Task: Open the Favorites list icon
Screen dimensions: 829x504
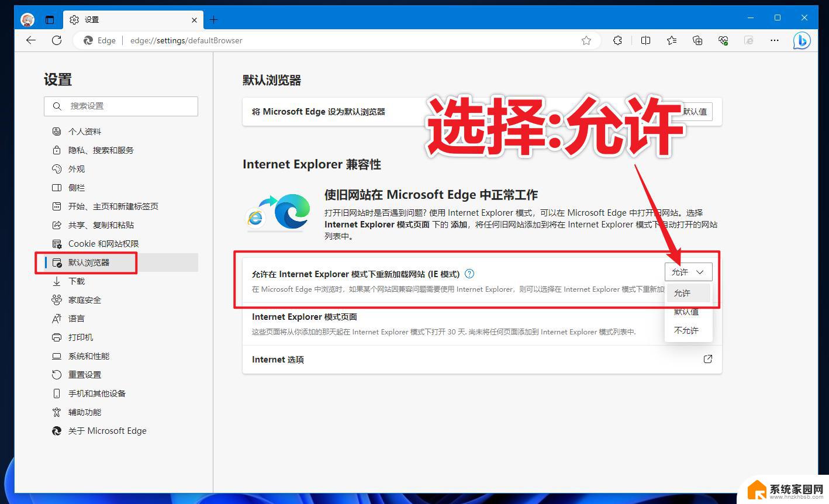Action: pyautogui.click(x=672, y=40)
